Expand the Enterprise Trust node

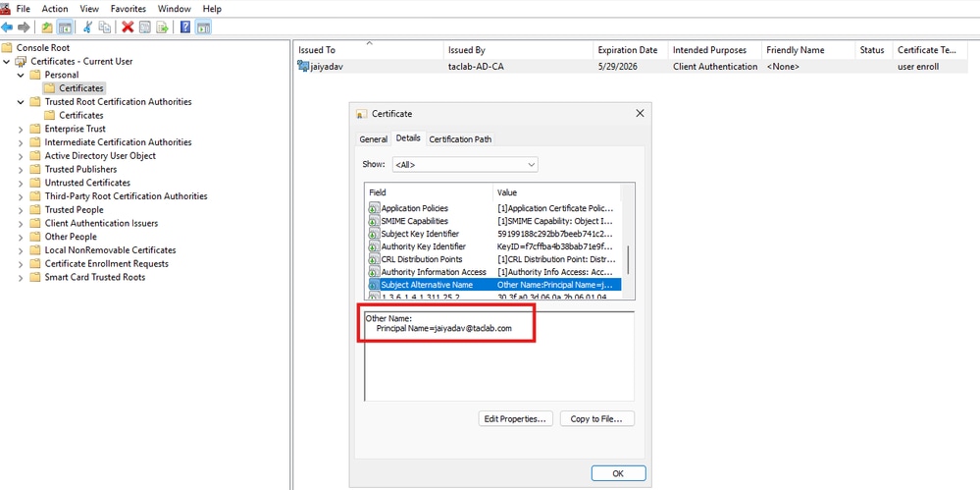click(x=21, y=129)
